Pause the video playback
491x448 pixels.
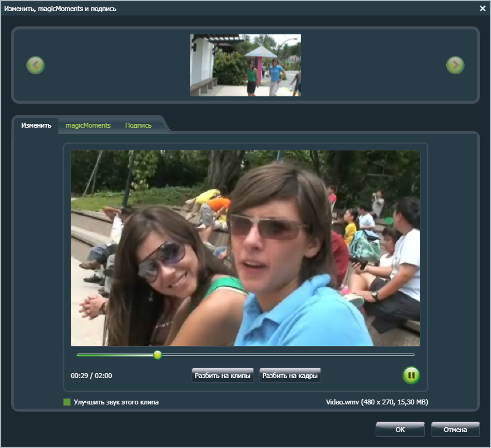[x=411, y=375]
